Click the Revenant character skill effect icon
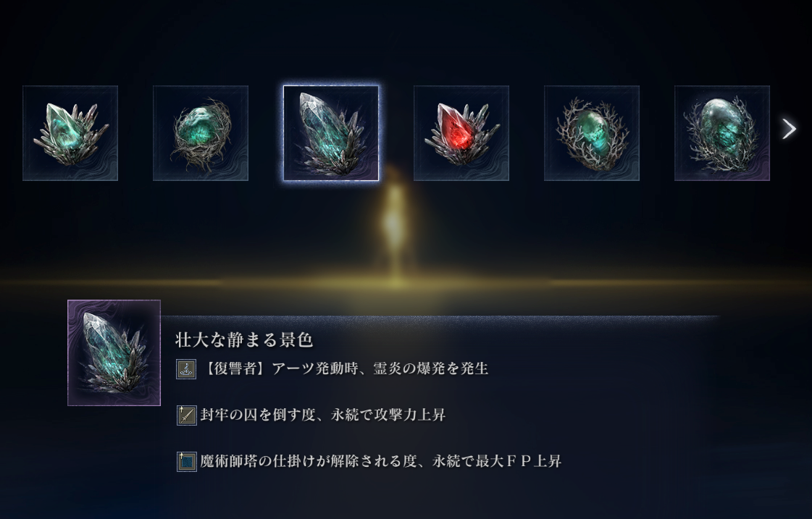The image size is (812, 519). click(x=186, y=369)
